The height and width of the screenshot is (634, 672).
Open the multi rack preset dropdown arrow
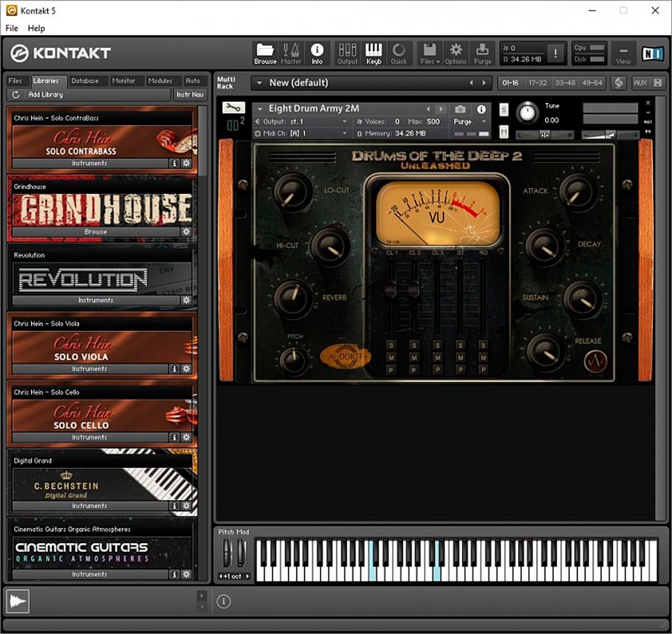tap(259, 83)
